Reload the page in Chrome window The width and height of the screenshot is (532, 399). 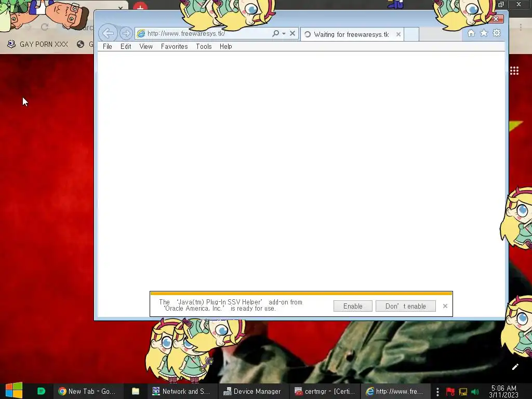45,27
